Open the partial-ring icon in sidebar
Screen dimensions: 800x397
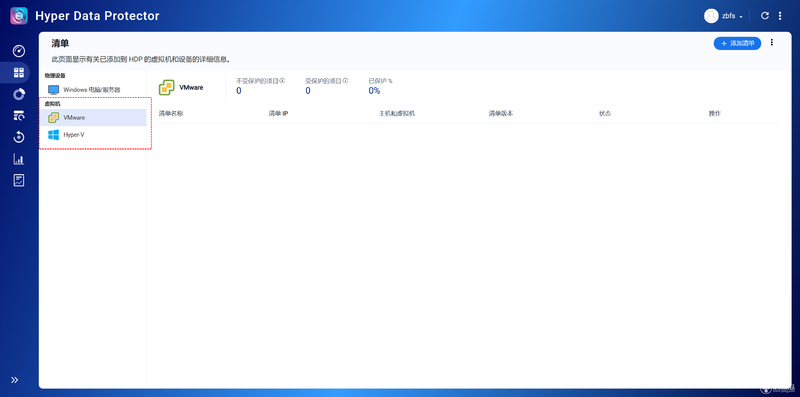tap(19, 94)
